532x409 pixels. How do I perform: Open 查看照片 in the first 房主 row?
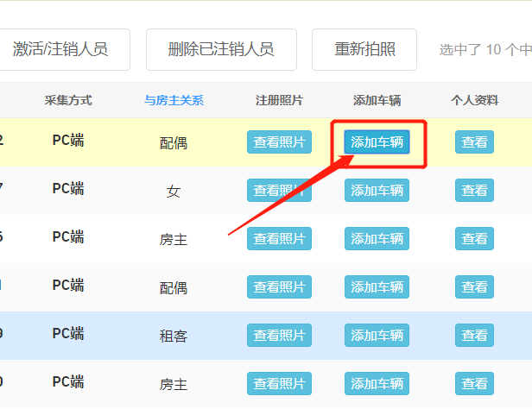coord(279,238)
